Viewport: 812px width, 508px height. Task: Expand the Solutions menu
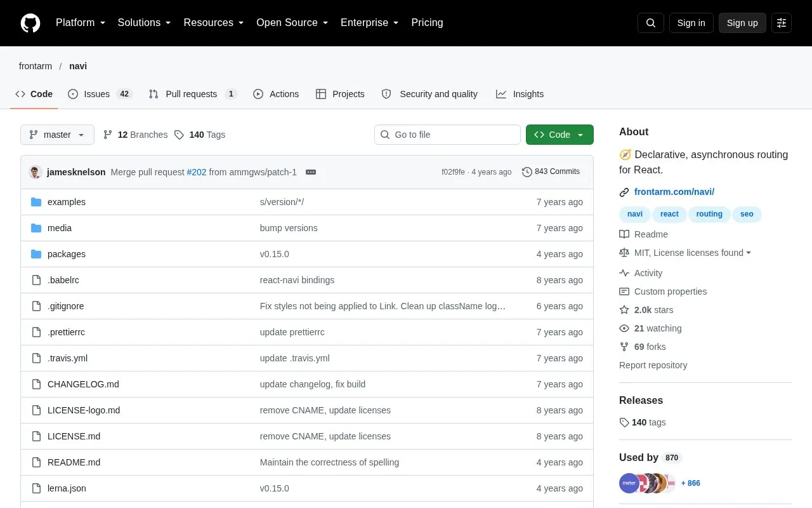pyautogui.click(x=145, y=23)
